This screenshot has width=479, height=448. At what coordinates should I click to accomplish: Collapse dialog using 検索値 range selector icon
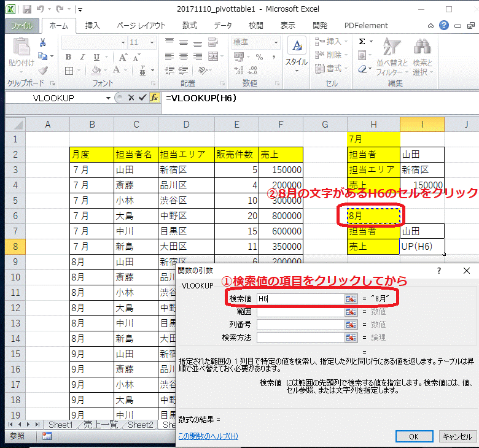[x=351, y=299]
